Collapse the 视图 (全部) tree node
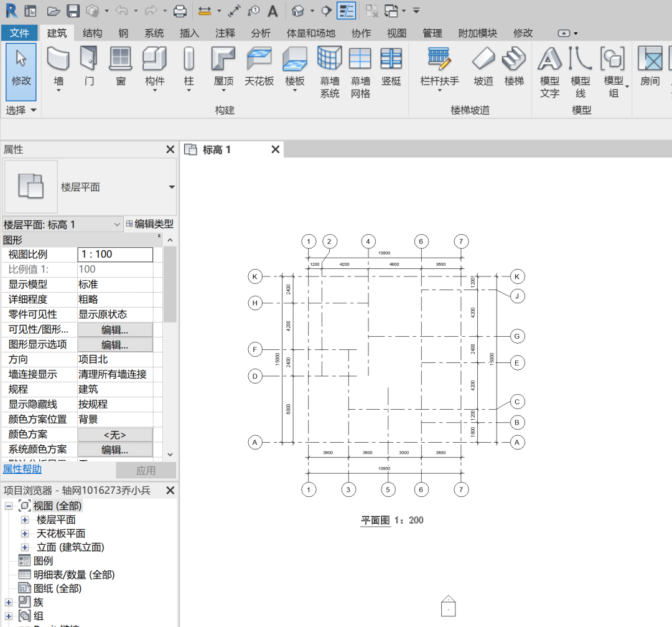Viewport: 672px width, 627px height. [9, 506]
